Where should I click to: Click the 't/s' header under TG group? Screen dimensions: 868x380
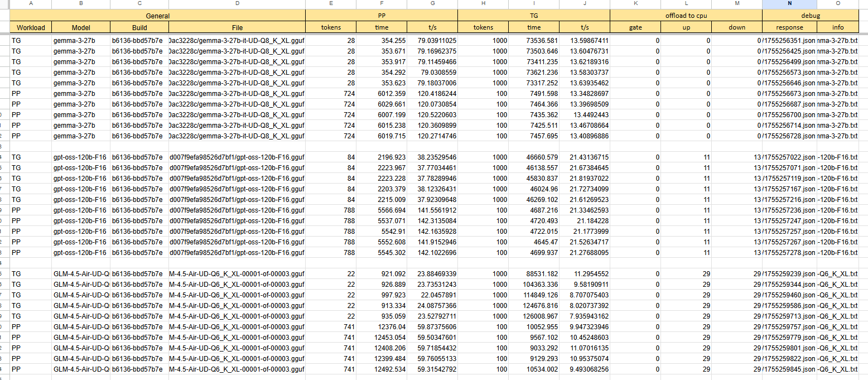pyautogui.click(x=585, y=27)
